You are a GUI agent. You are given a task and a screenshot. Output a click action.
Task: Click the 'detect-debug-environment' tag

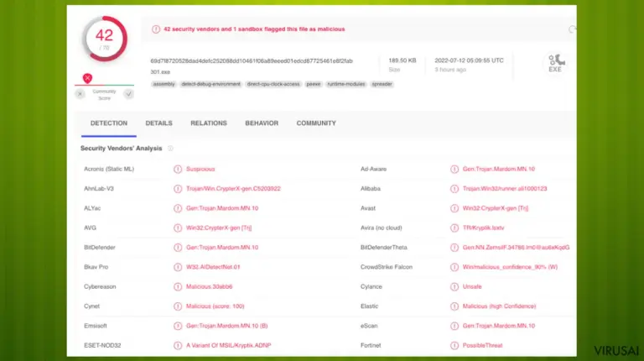(210, 84)
